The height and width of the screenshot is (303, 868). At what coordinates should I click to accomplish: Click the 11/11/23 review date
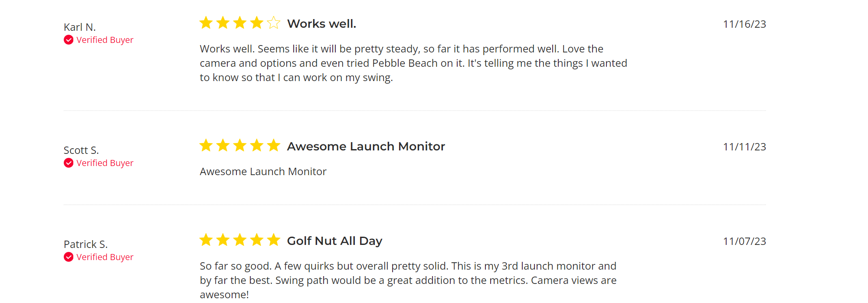pos(744,147)
